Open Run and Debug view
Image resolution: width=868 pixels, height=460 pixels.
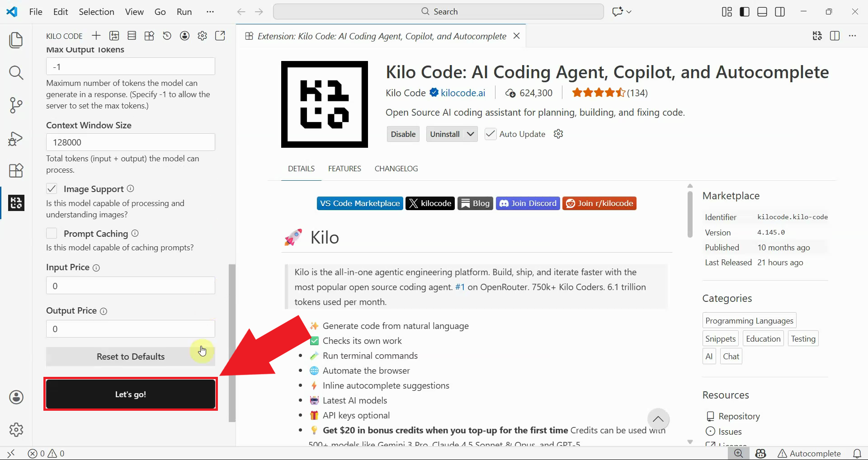[x=16, y=138]
